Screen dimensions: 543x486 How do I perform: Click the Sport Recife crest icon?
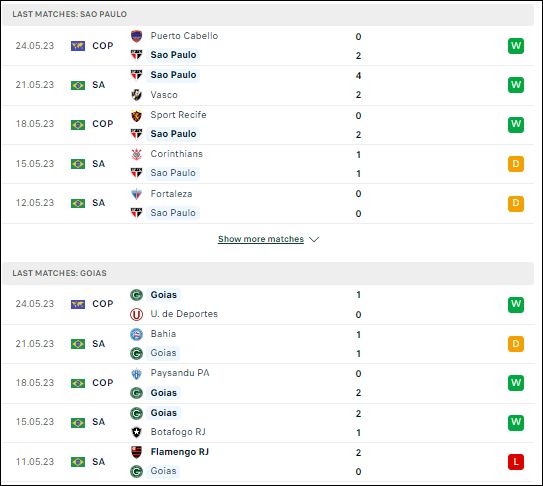pyautogui.click(x=136, y=115)
